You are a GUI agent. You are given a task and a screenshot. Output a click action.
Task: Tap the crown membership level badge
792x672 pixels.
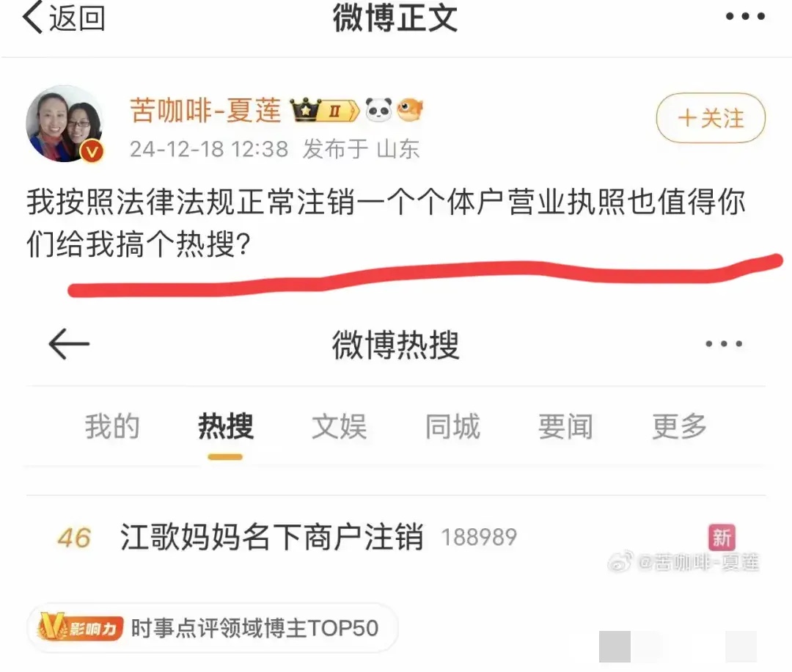pos(324,110)
